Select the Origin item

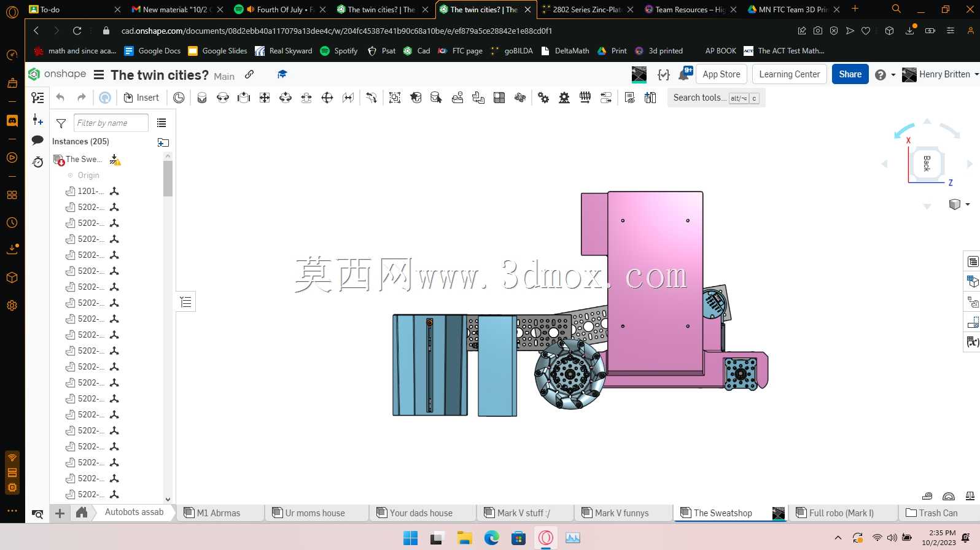88,175
